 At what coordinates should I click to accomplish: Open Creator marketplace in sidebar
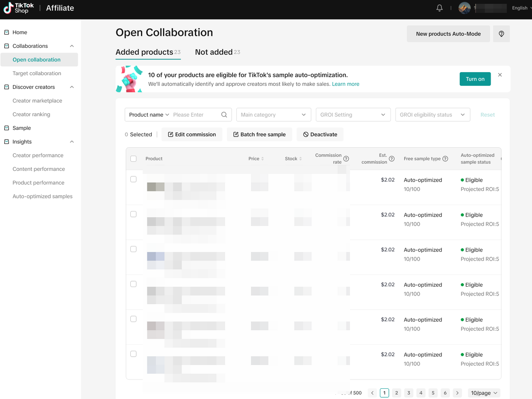click(37, 101)
